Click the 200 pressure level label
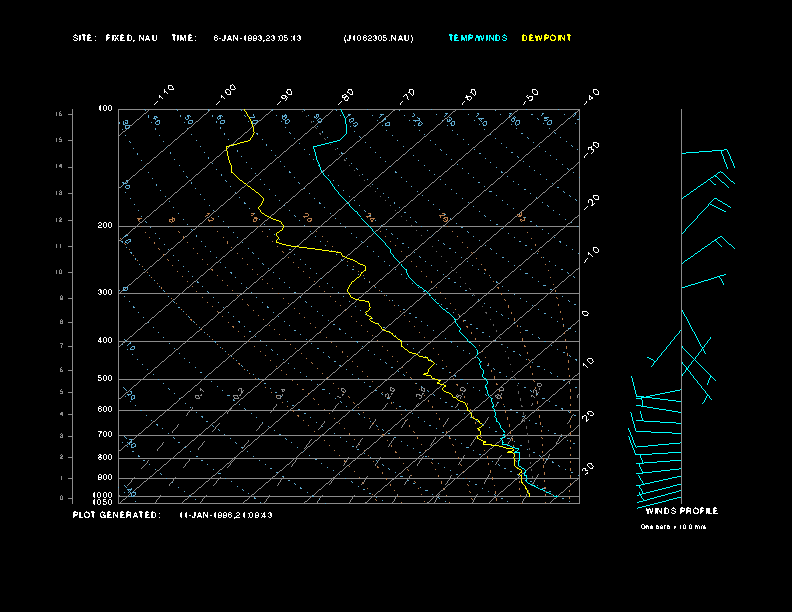792x612 pixels. 105,226
